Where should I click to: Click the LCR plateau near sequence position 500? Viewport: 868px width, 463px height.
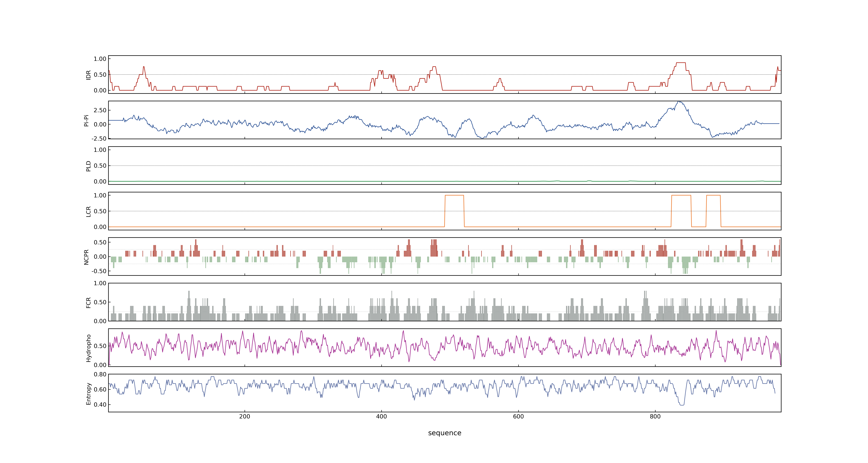click(x=454, y=195)
